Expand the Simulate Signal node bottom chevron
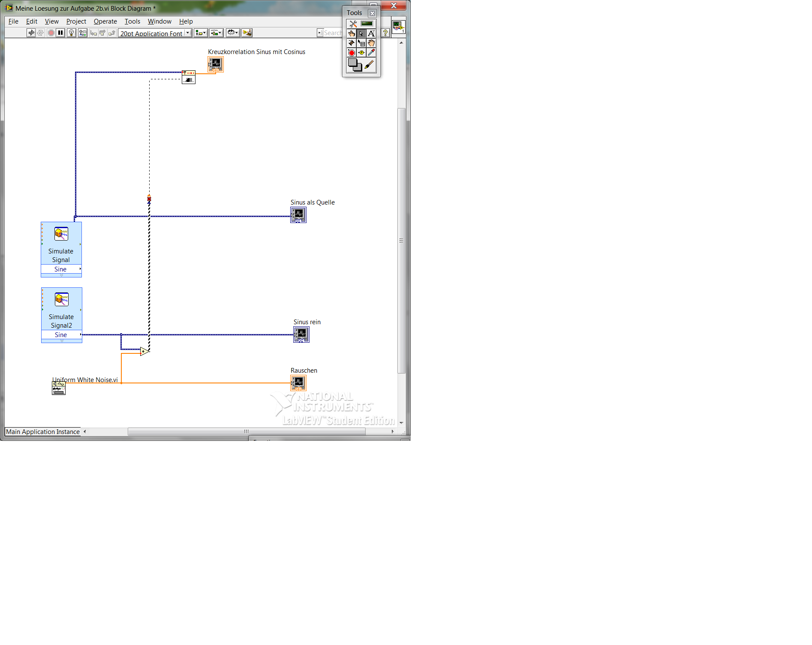Screen dimensions: 812x645 point(61,275)
